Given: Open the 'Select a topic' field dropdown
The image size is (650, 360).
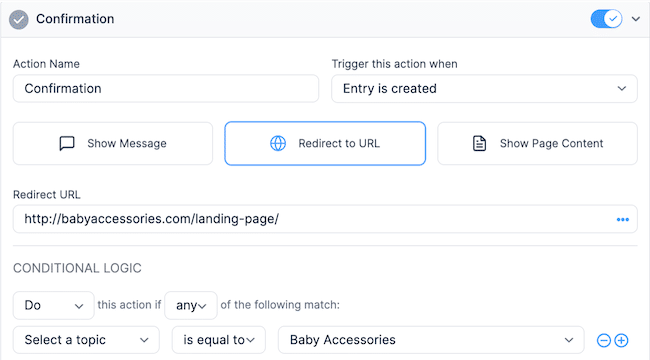Looking at the screenshot, I should coord(86,340).
